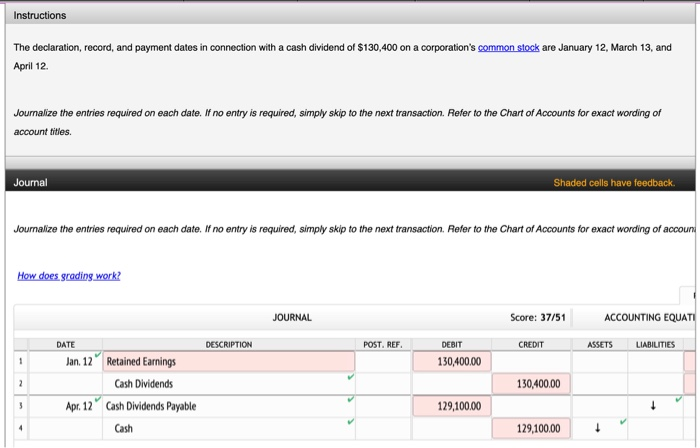700x448 pixels.
Task: Select the Apr. 12 date cell
Action: point(66,406)
